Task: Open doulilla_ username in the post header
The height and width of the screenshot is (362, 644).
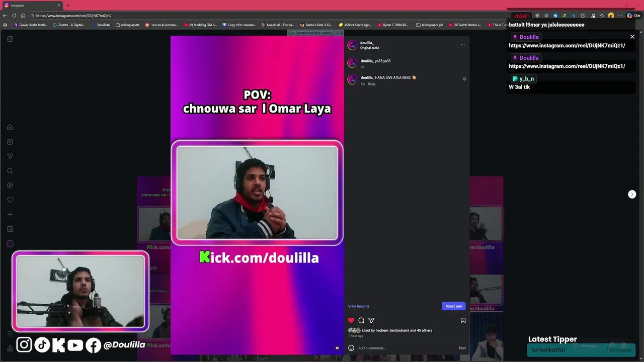Action: [x=367, y=43]
